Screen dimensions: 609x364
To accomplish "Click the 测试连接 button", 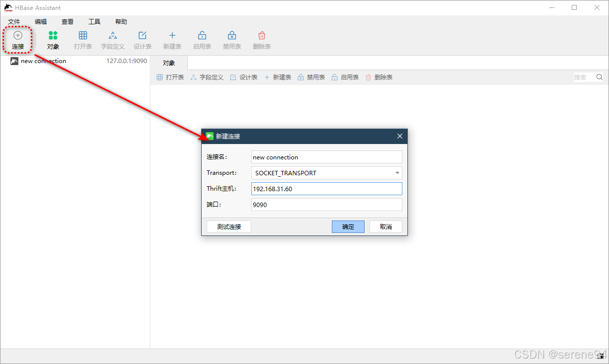I will 229,226.
